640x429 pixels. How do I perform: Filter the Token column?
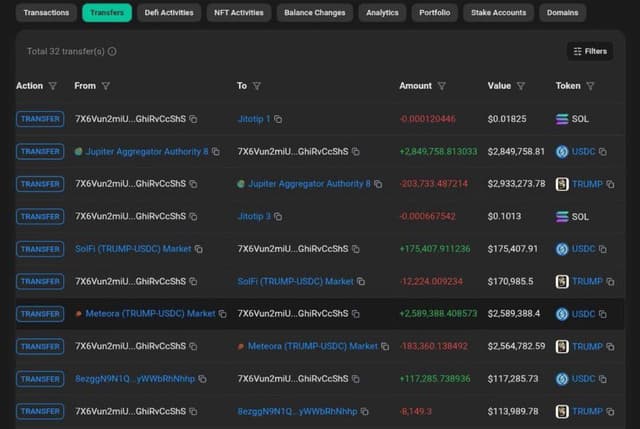point(590,86)
